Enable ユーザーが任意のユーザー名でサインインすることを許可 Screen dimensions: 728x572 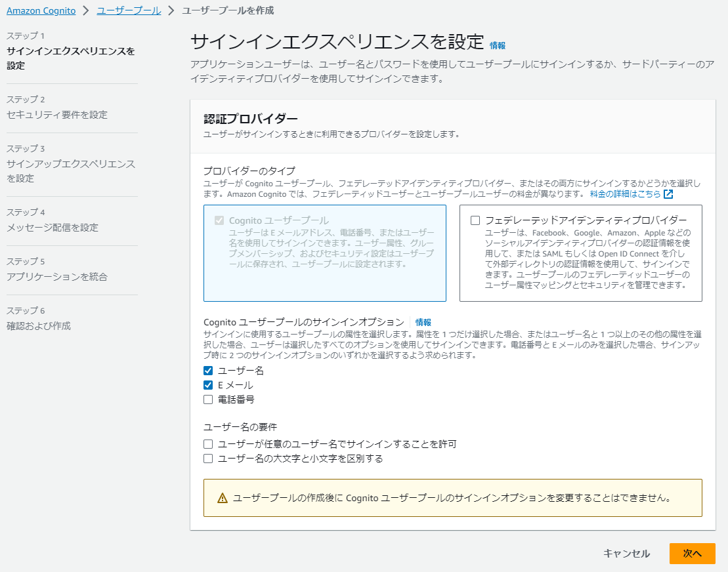pos(208,444)
